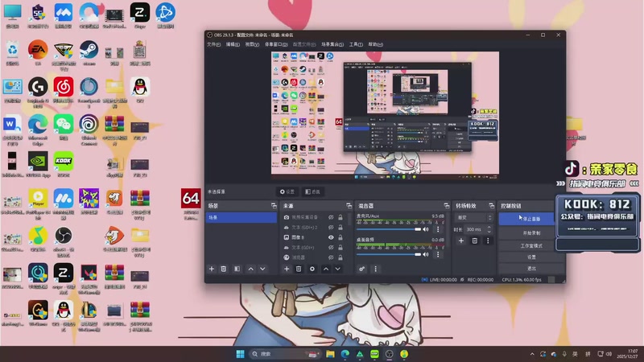Screen dimensions: 644x362
Task: Enable 工作室模式 studio mode button
Action: point(531,245)
